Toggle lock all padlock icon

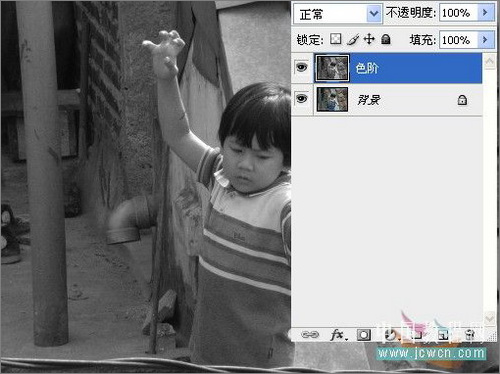[386, 39]
